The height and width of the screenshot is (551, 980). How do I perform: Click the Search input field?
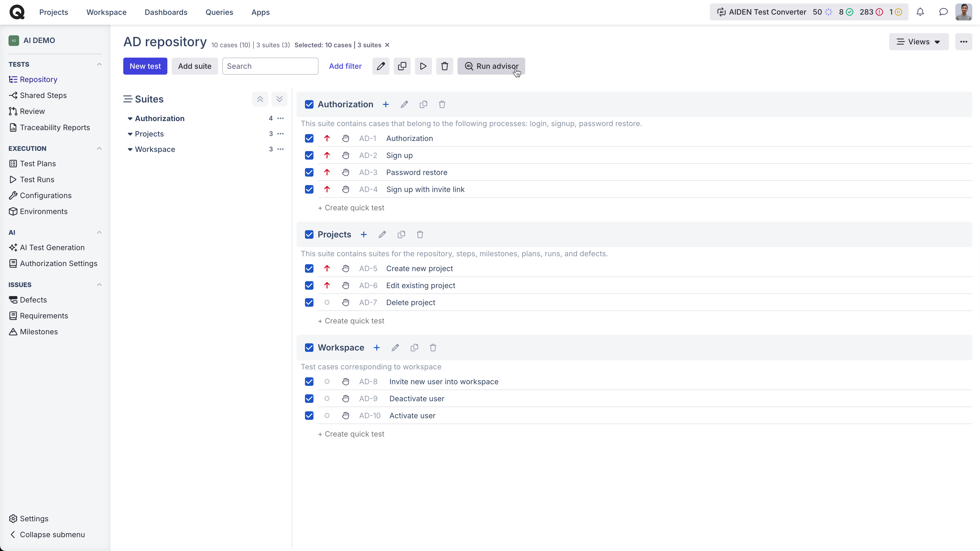click(x=270, y=66)
